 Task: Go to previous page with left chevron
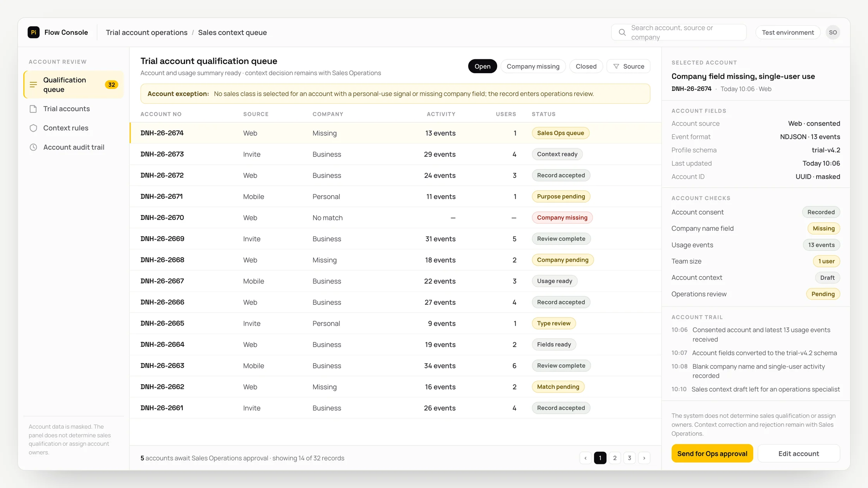(586, 458)
